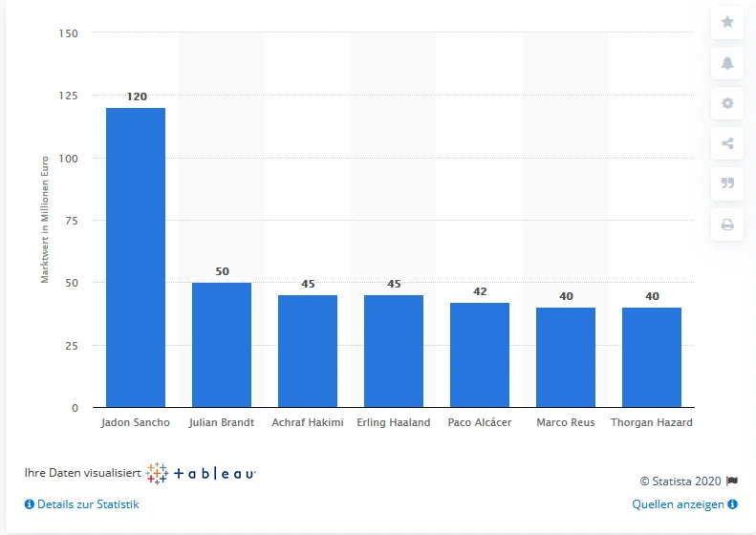Select the Thorgan Hazard bar
Screen dimensions: 756x535
click(652, 357)
